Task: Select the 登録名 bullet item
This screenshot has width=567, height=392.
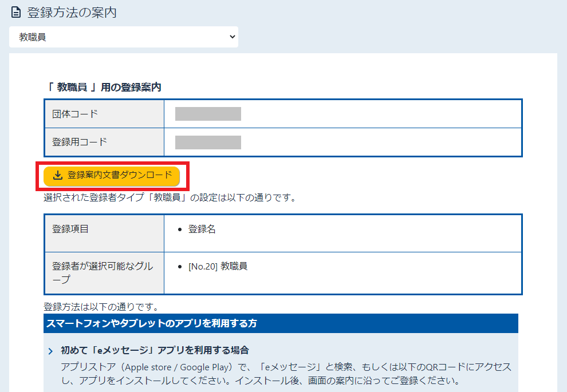Action: 202,229
